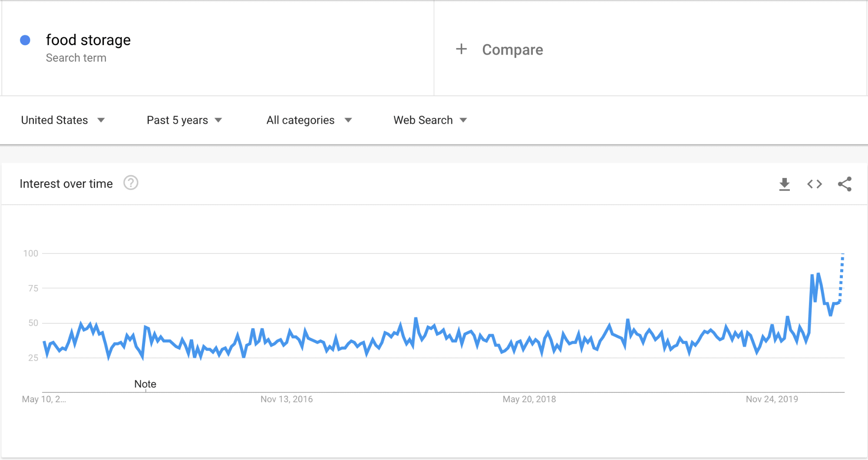Expand the All categories dropdown

(309, 120)
